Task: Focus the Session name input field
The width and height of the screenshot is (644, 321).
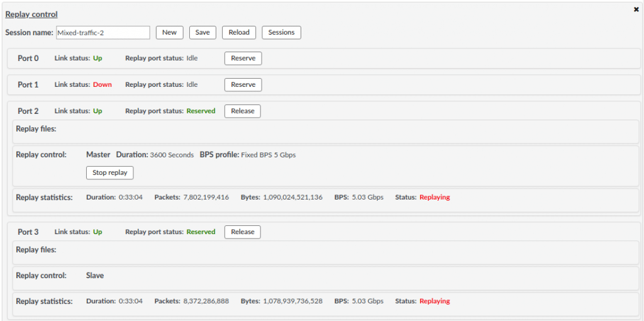Action: click(x=103, y=33)
